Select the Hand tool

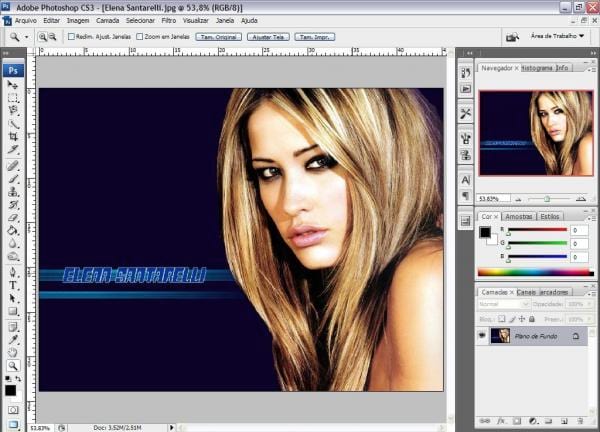(x=13, y=352)
